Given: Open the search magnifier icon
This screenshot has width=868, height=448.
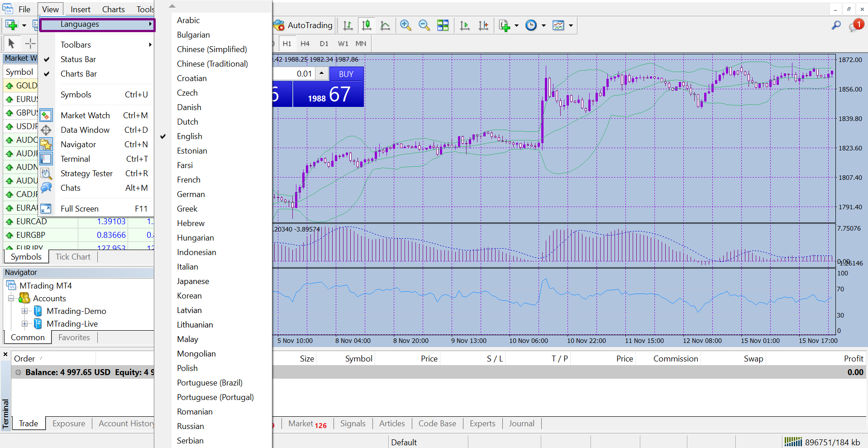Looking at the screenshot, I should point(836,25).
